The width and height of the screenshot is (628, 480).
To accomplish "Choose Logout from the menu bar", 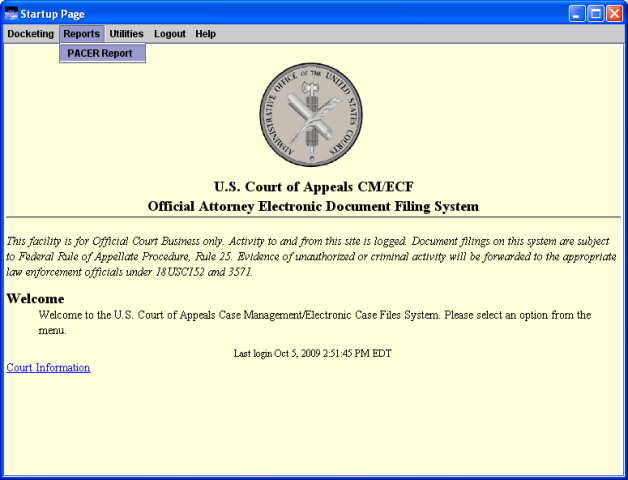I will [x=170, y=34].
